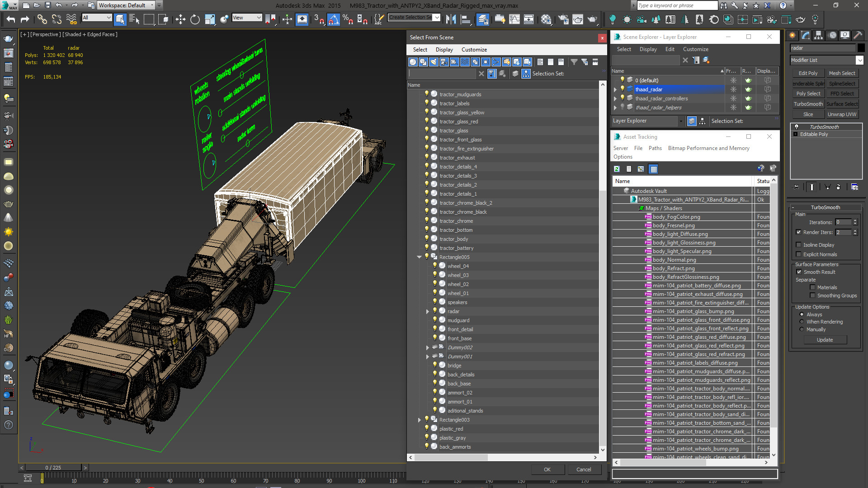Open Display menu in Select From Scene
This screenshot has height=488, width=868.
pyautogui.click(x=444, y=50)
